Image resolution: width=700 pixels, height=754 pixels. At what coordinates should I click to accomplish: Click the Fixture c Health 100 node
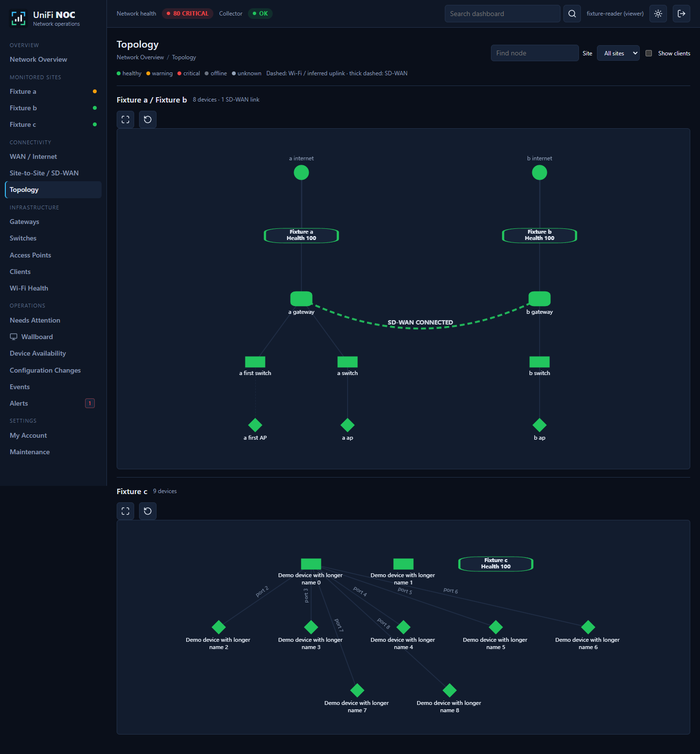[496, 564]
